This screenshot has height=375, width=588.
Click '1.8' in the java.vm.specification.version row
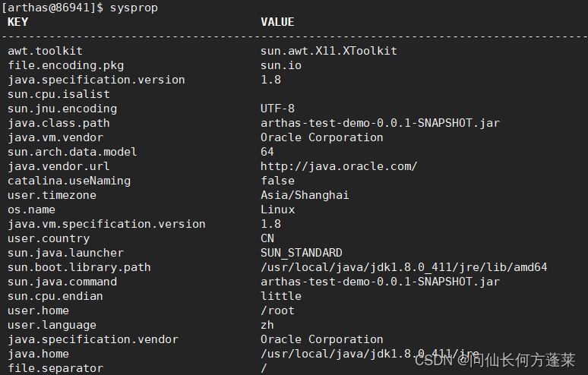(270, 224)
